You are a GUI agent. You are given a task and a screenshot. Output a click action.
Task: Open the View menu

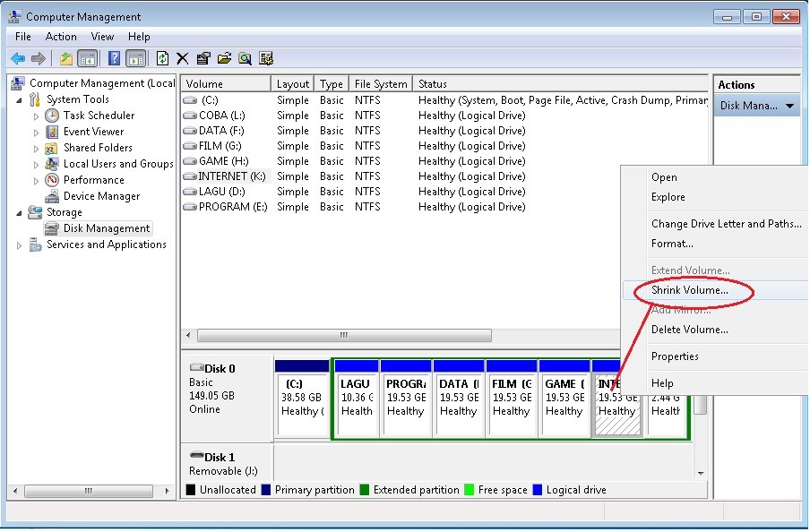(102, 37)
